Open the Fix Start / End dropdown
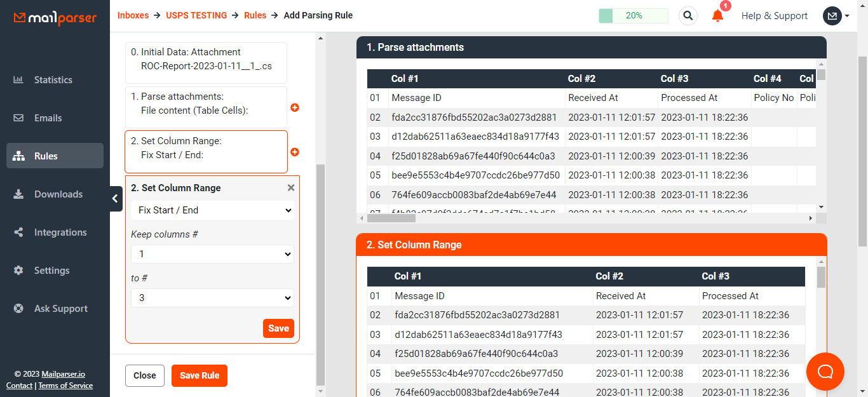Viewport: 868px width, 397px height. [x=212, y=210]
